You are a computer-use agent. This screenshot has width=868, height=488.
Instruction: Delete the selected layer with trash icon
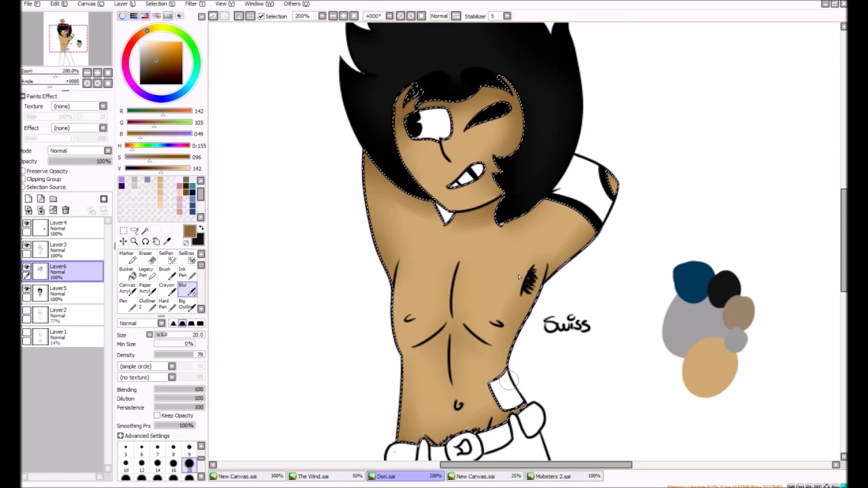(x=66, y=210)
